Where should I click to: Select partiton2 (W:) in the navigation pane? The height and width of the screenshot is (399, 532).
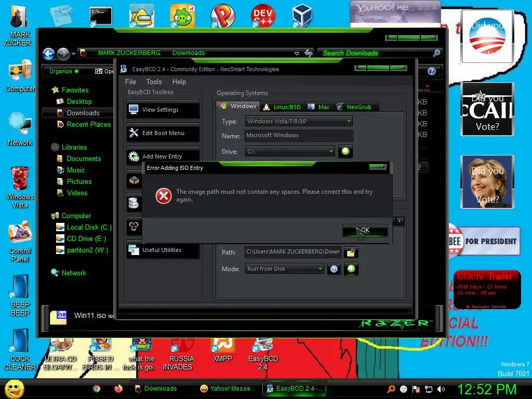point(87,250)
